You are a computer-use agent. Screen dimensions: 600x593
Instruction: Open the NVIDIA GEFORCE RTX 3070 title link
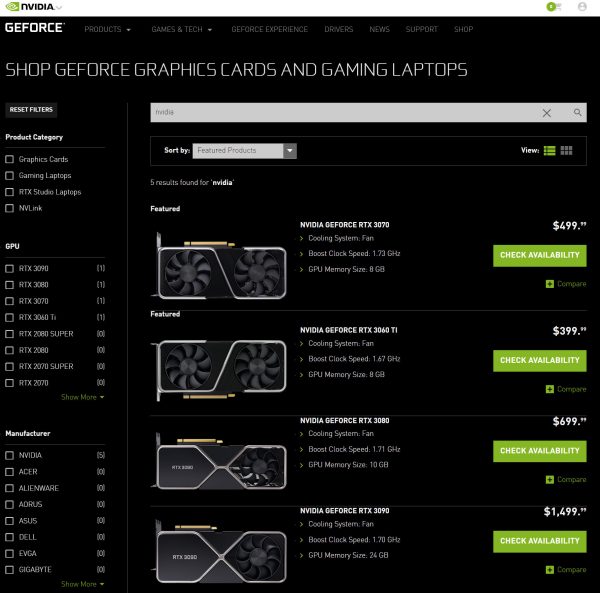(344, 225)
